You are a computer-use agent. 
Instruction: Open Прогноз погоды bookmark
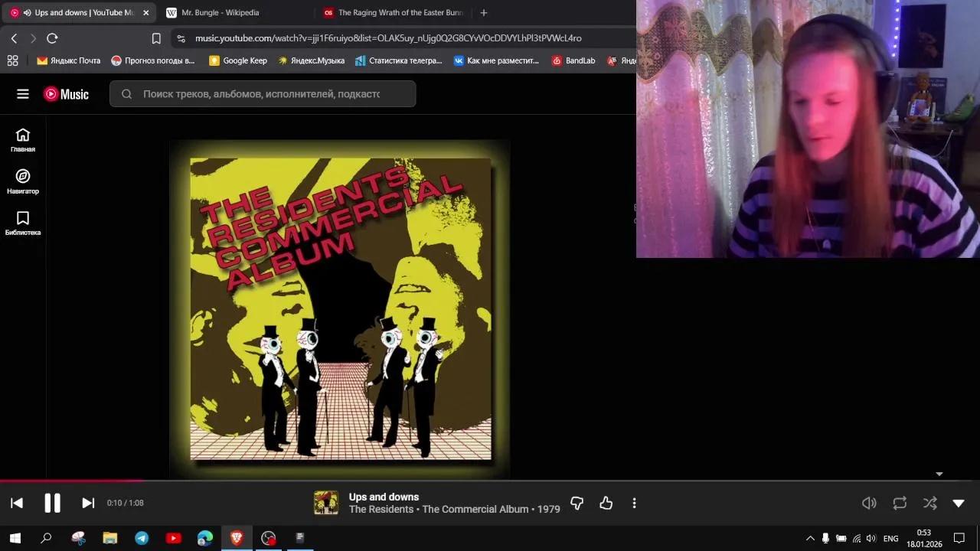pos(153,60)
